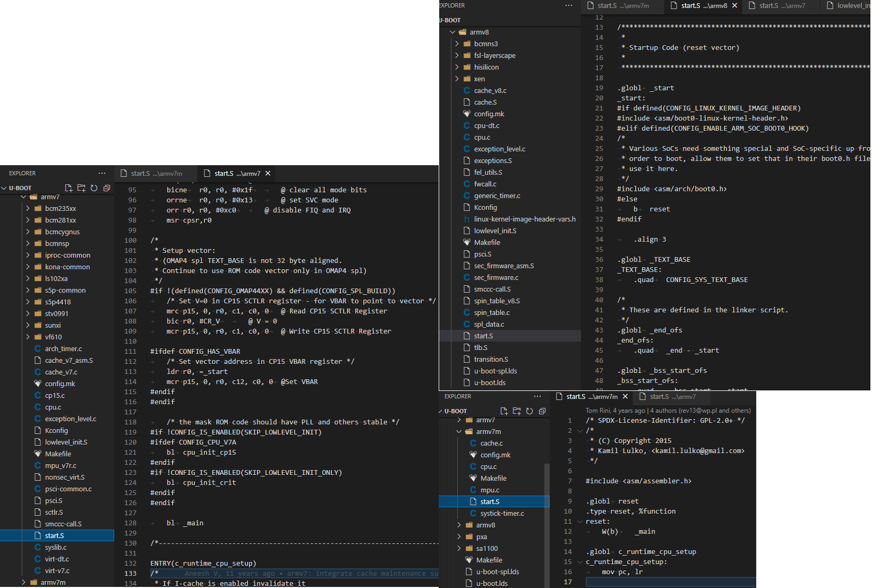Collapse the U-BOOT section in left window
The width and height of the screenshot is (872, 588).
tap(4, 188)
